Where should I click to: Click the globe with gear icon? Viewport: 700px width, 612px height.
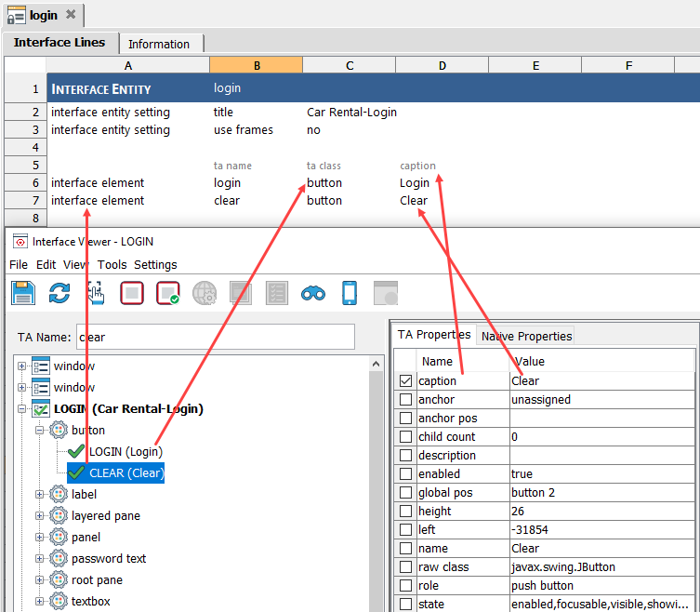pos(205,293)
